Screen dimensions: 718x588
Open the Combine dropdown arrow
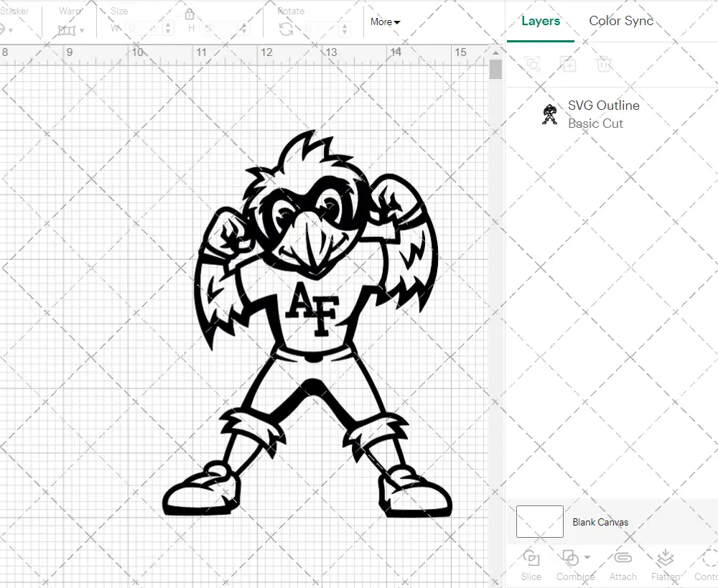[x=587, y=557]
